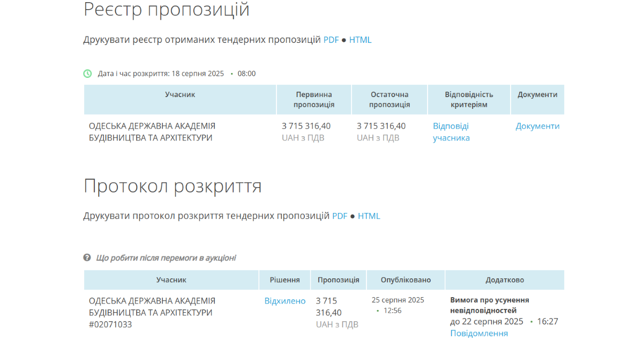Image resolution: width=644 pixels, height=362 pixels.
Task: Open the 'Відповіді учасника' link
Action: pos(451,132)
